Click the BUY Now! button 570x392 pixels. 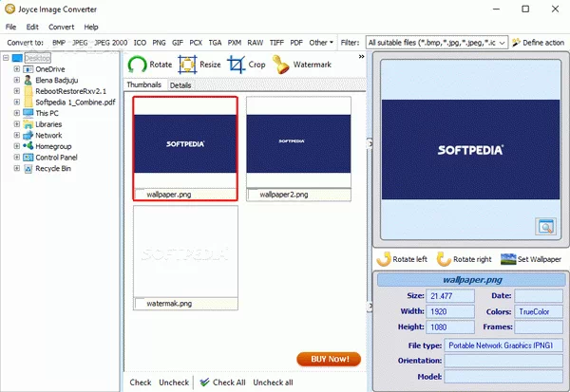(x=329, y=359)
